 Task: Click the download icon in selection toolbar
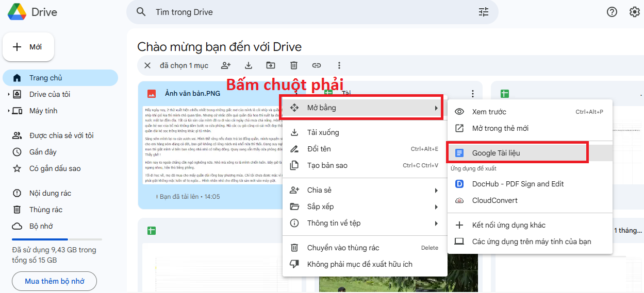(x=249, y=65)
